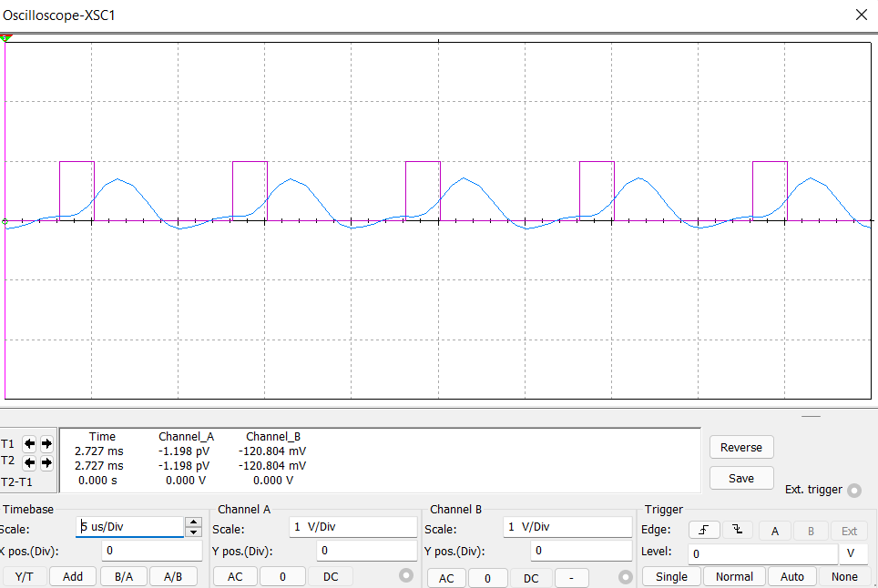Select Single trigger mode
Image resolution: width=878 pixels, height=588 pixels.
coord(671,577)
